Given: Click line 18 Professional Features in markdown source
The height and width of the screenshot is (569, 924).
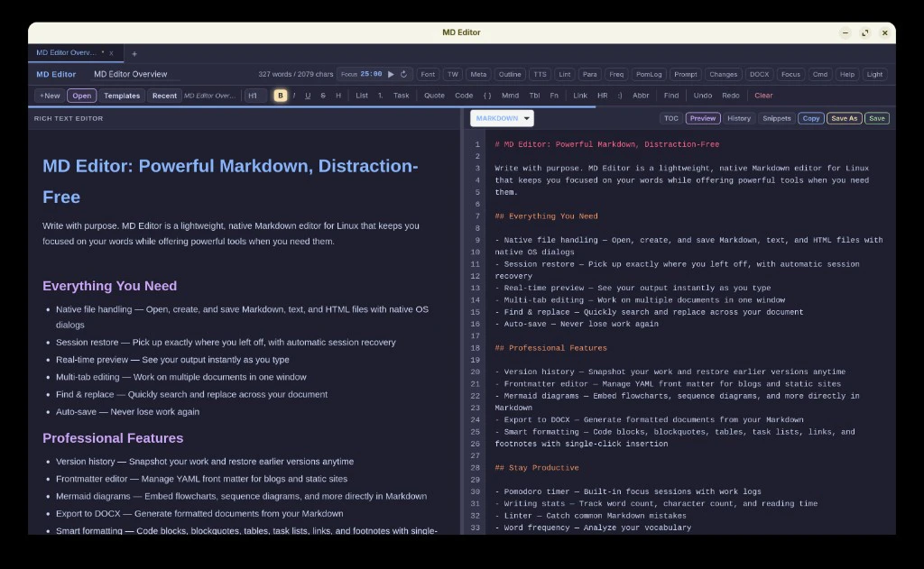Looking at the screenshot, I should coord(551,348).
